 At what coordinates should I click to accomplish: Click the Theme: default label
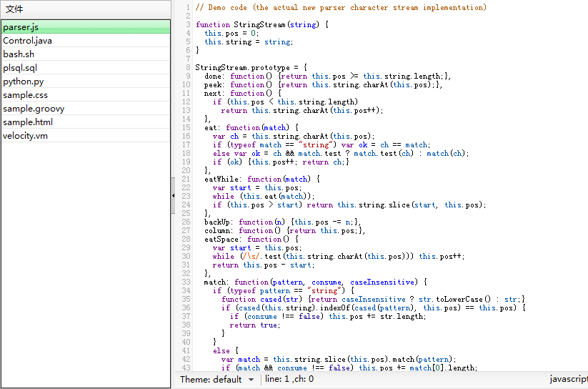click(x=211, y=380)
